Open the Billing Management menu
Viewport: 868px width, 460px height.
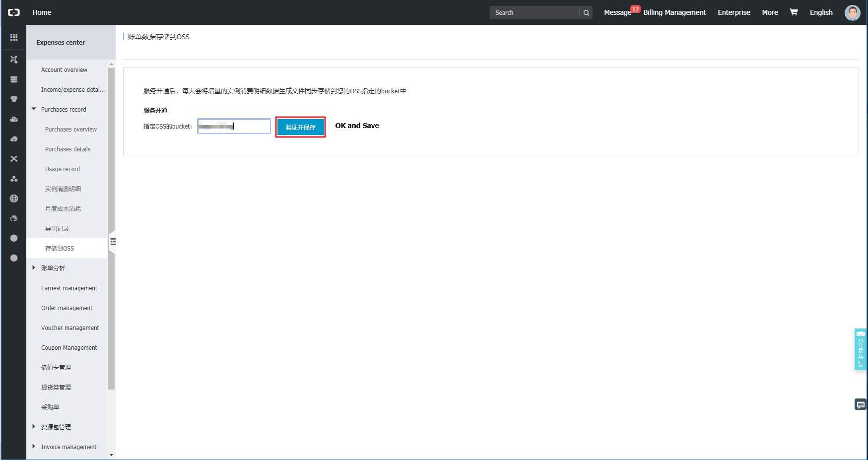(674, 12)
